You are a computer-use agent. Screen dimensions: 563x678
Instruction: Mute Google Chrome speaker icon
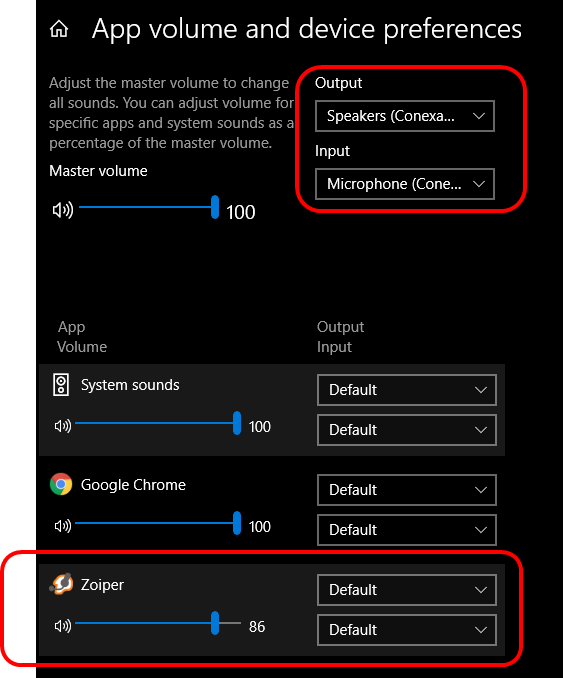click(63, 526)
